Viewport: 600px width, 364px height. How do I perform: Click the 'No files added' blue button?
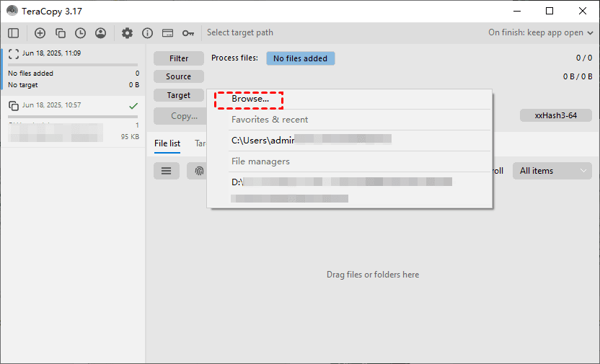[301, 58]
